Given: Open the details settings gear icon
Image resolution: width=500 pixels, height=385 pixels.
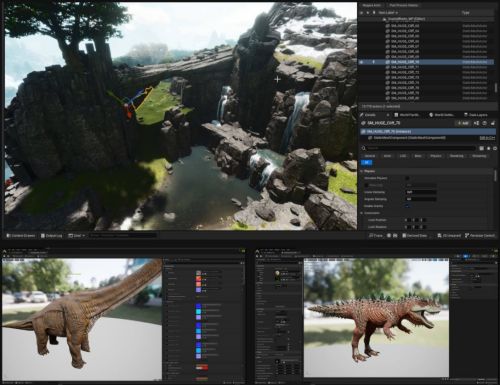Looking at the screenshot, I should point(495,148).
